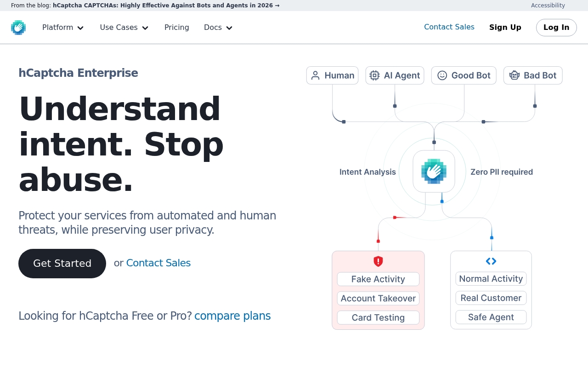Click the Sign Up link
The height and width of the screenshot is (368, 588).
pos(505,28)
